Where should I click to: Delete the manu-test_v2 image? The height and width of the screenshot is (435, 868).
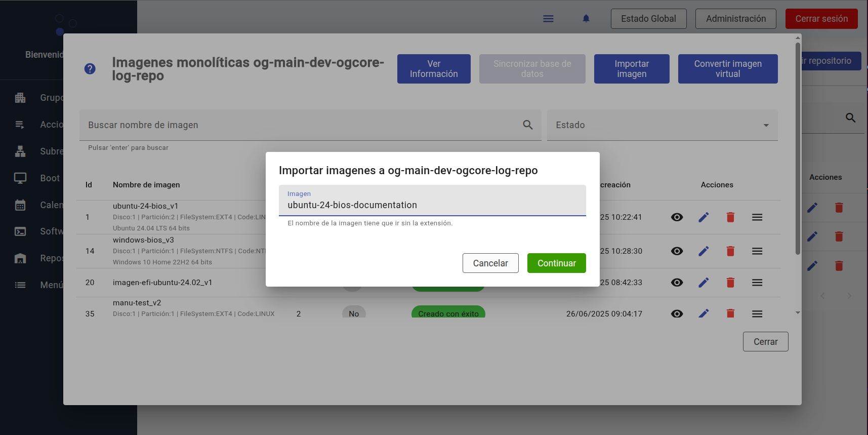coord(730,314)
